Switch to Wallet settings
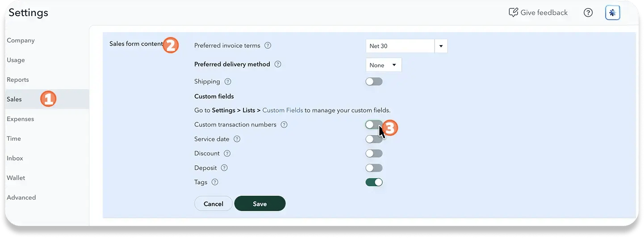This screenshot has width=644, height=238. coord(16,178)
